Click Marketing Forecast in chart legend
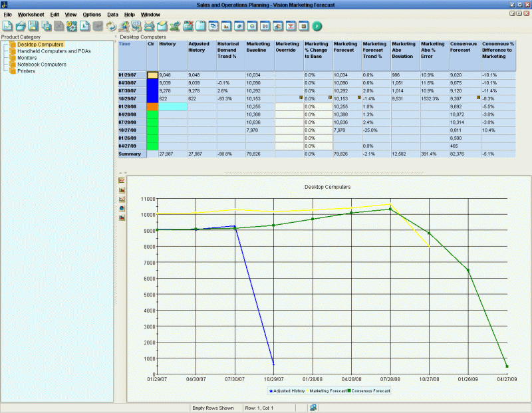 (326, 391)
